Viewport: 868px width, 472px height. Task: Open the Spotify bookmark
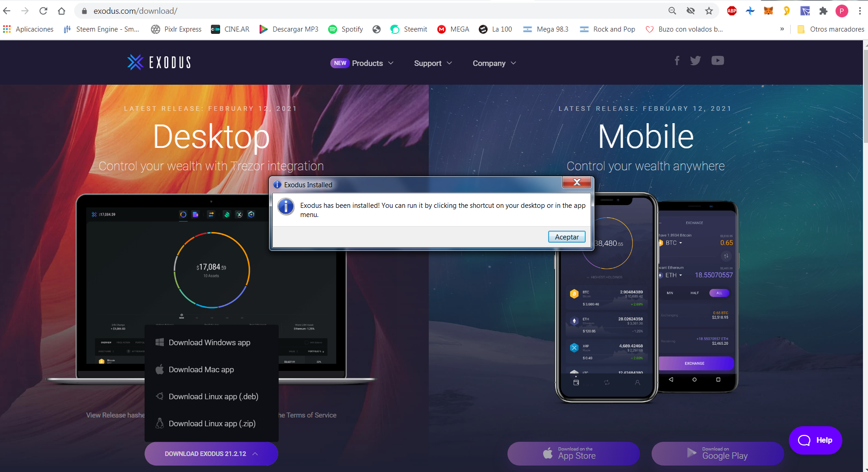click(346, 29)
